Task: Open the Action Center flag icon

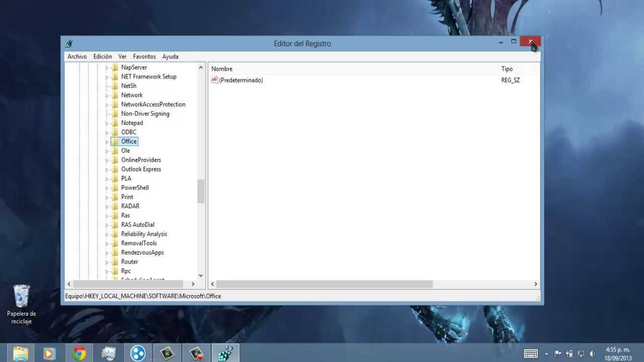Action: click(558, 353)
